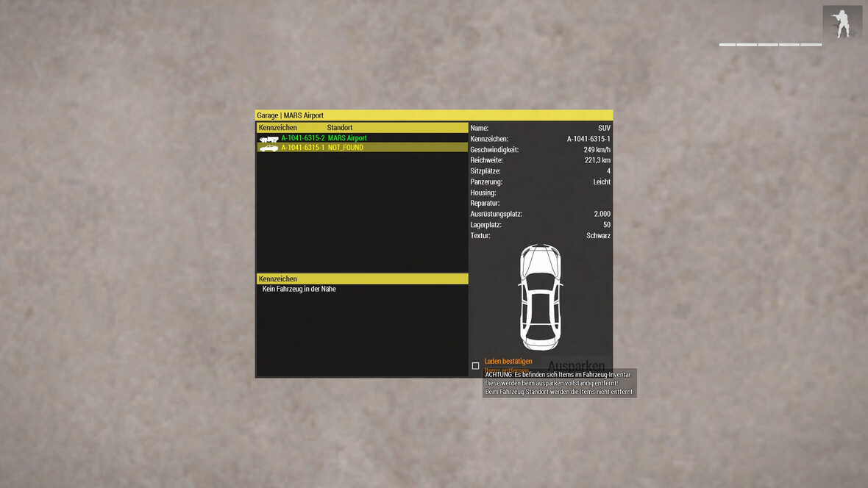Click Kein Fahrzeug in der Nähe message
This screenshot has height=488, width=868.
pyautogui.click(x=299, y=289)
